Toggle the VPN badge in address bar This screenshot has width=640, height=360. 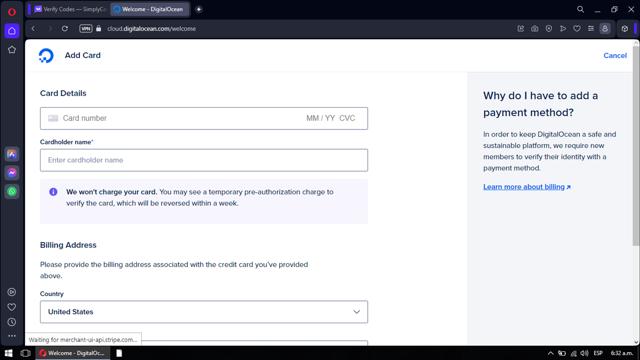[86, 29]
